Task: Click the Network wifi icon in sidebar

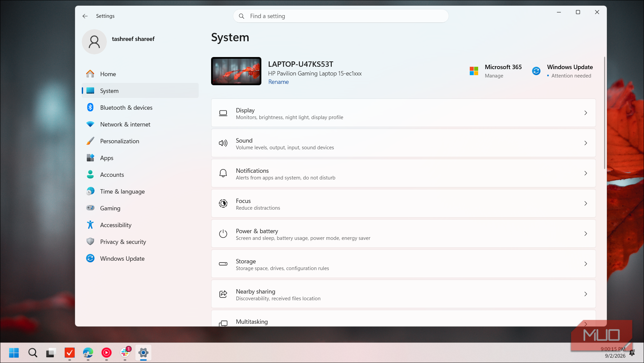Action: tap(90, 124)
